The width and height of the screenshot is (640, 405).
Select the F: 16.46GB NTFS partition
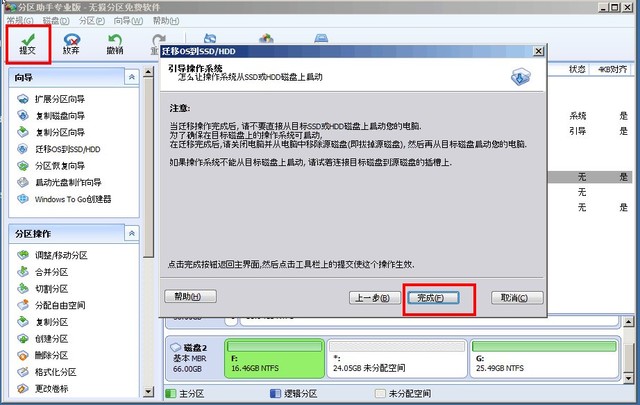274,359
